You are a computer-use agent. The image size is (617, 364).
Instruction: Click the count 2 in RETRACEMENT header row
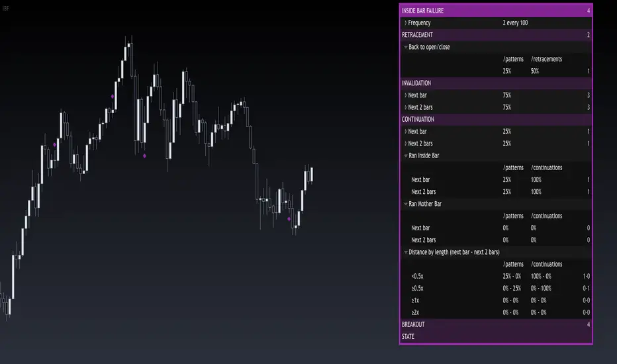coord(589,35)
